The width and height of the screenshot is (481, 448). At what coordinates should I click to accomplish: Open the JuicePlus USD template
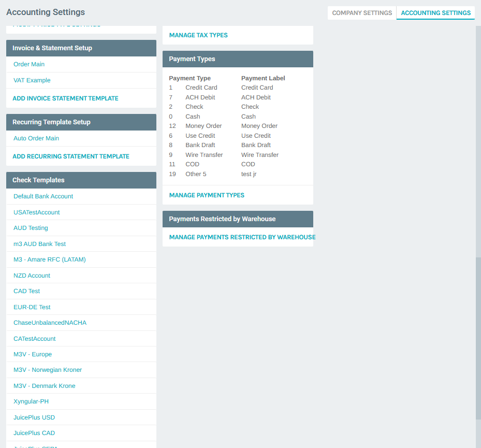click(x=34, y=417)
